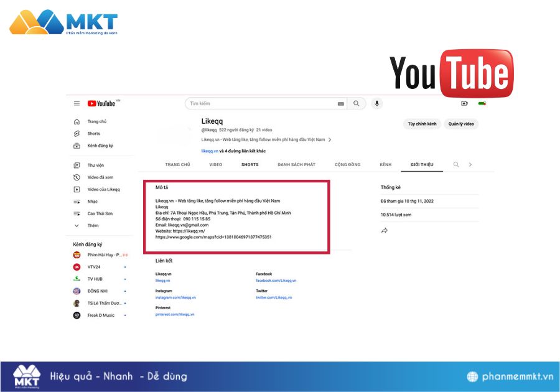
Task: Switch to the DANH SÁCH PHÁT tab
Action: coord(296,165)
